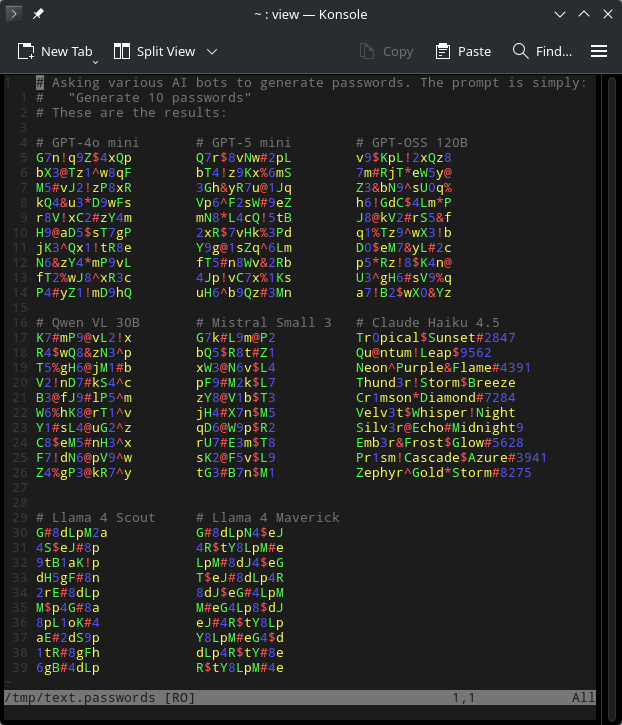
Task: Click the "# Claude Haiku 4.5" heading
Action: click(427, 322)
